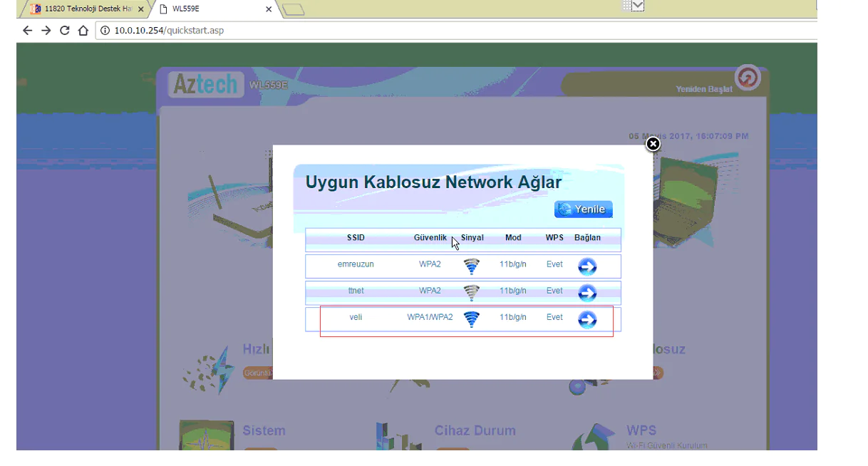Connect to the veli network arrow
The height and width of the screenshot is (466, 868).
587,320
